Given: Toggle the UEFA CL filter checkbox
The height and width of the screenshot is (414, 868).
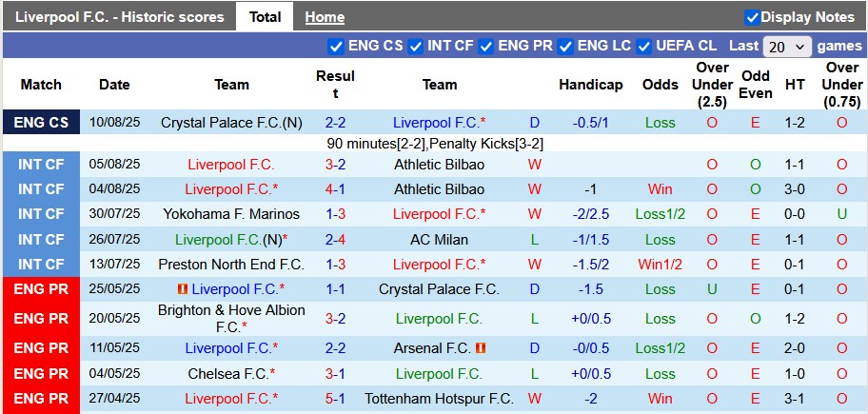Looking at the screenshot, I should point(644,46).
